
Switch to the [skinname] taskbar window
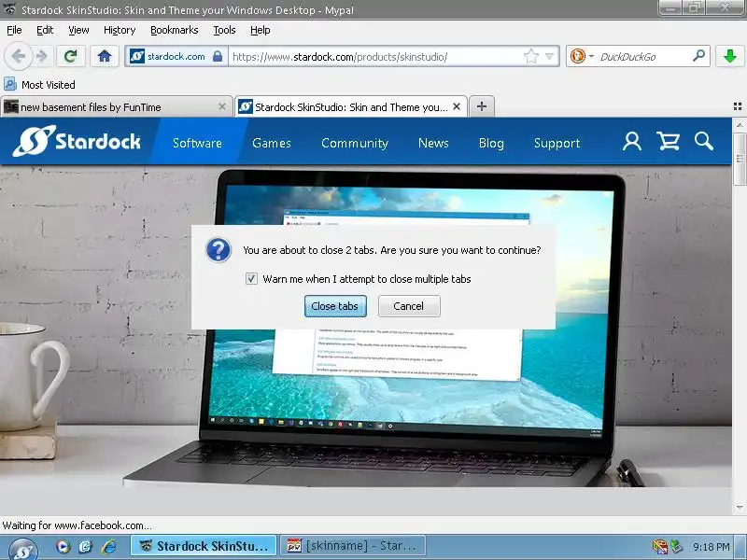click(x=353, y=546)
